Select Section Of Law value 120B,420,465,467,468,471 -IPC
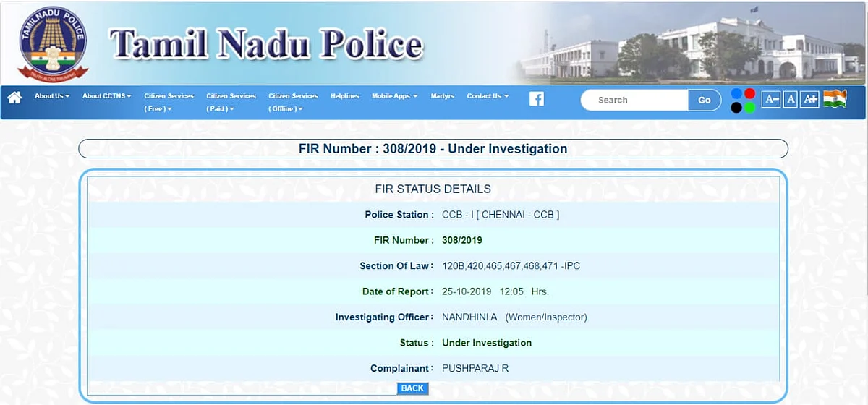 tap(511, 266)
